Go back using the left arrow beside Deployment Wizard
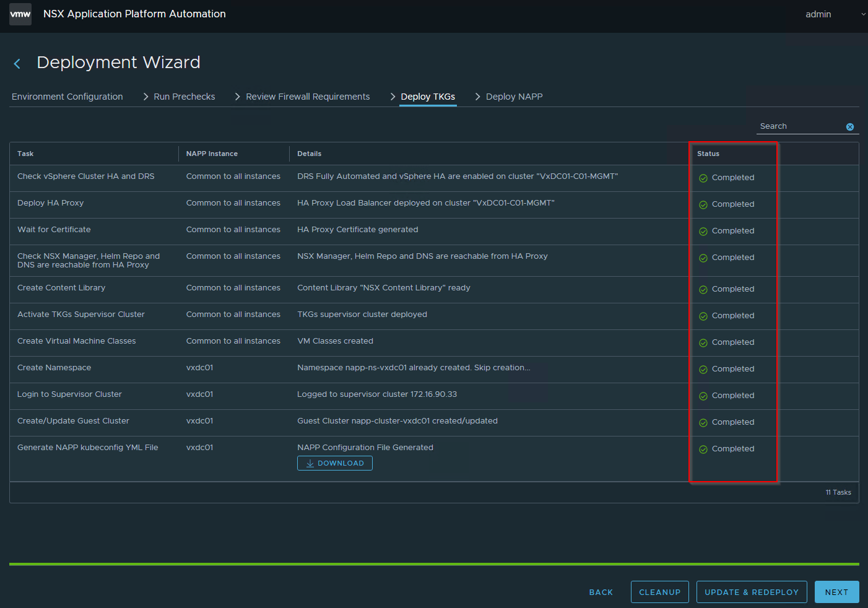 17,64
